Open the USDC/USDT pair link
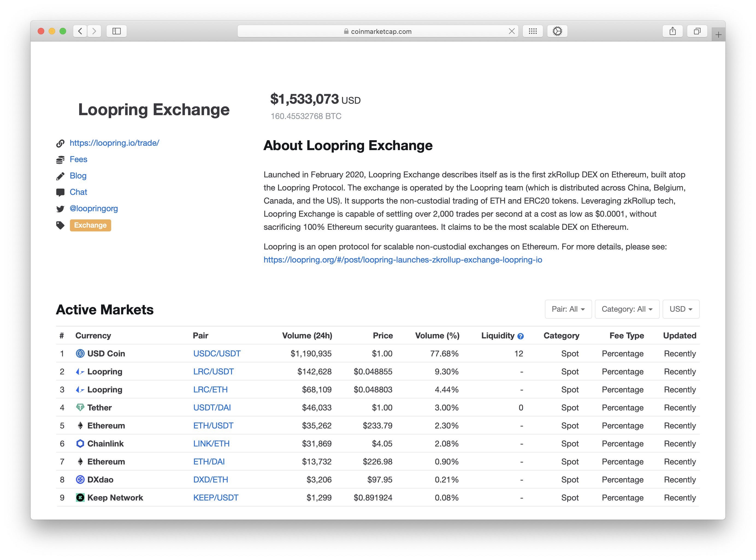The width and height of the screenshot is (756, 560). point(217,354)
